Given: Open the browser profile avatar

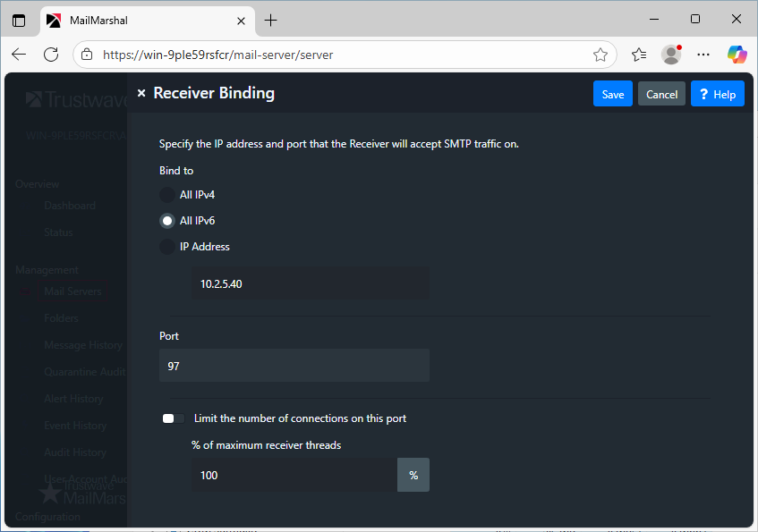Looking at the screenshot, I should [671, 55].
